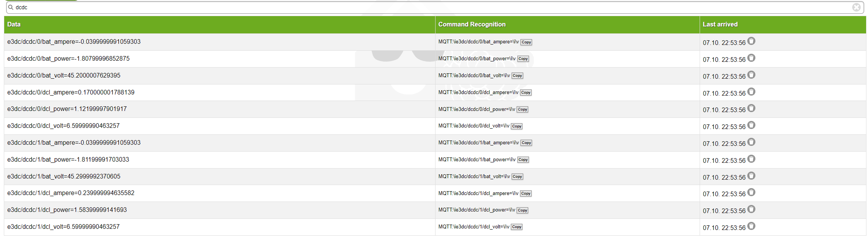868x238 pixels.
Task: Remove dcdc/1/dcl_power entry via trash icon
Action: pyautogui.click(x=751, y=209)
